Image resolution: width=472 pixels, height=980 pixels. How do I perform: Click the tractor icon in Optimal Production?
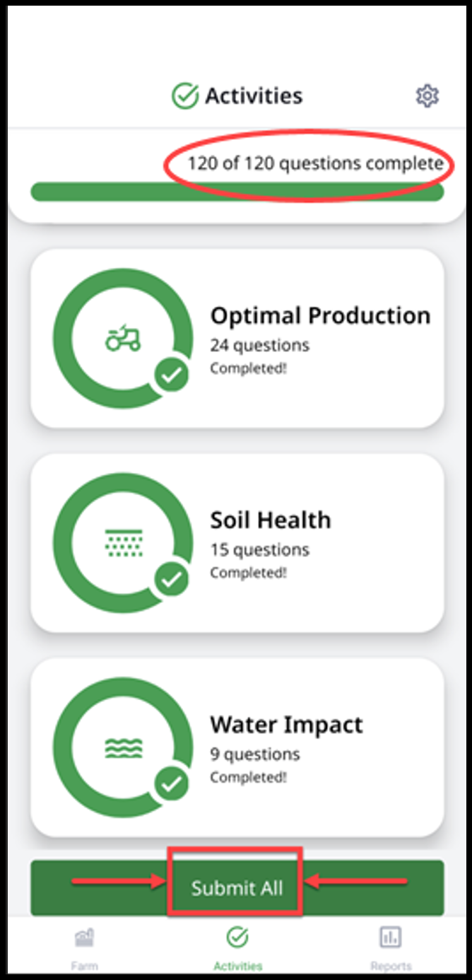123,339
